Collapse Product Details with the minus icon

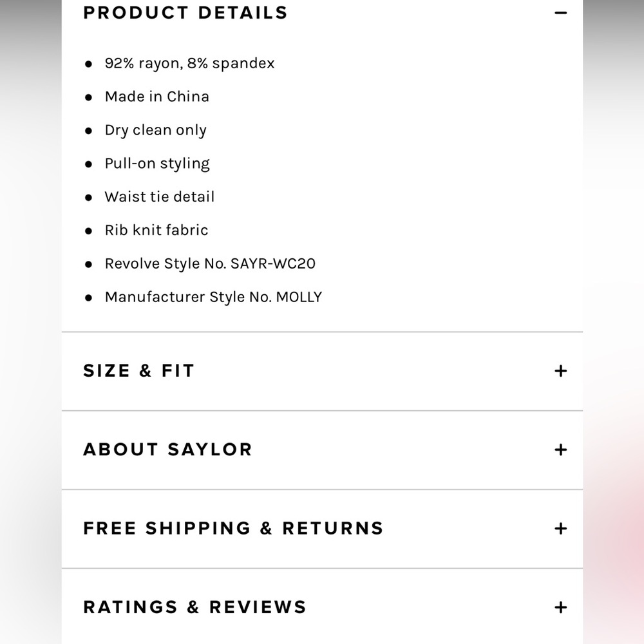pos(561,13)
